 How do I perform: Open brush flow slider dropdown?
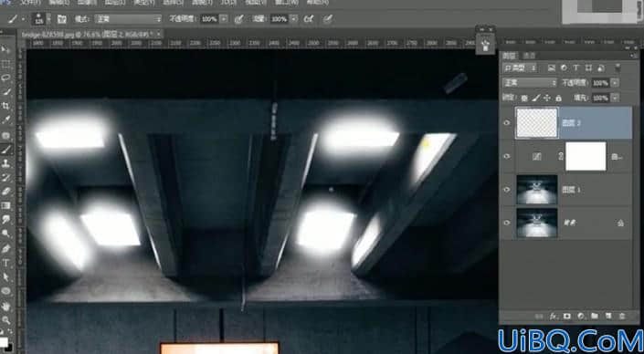pyautogui.click(x=293, y=19)
